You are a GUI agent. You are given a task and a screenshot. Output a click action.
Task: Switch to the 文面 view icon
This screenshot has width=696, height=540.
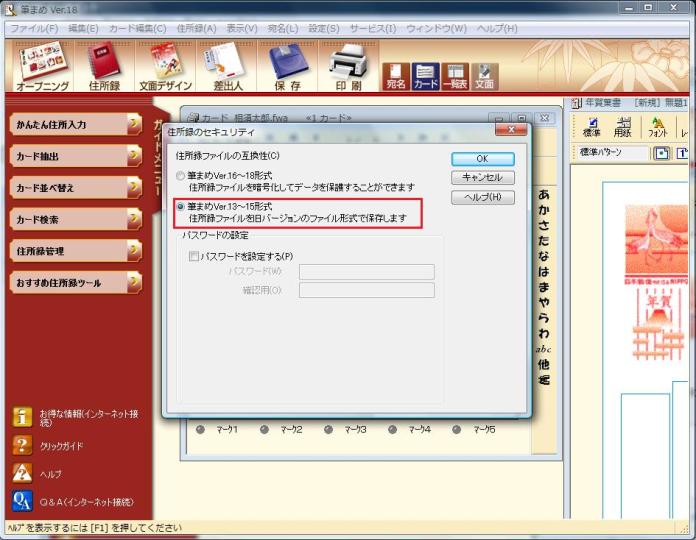[x=485, y=76]
